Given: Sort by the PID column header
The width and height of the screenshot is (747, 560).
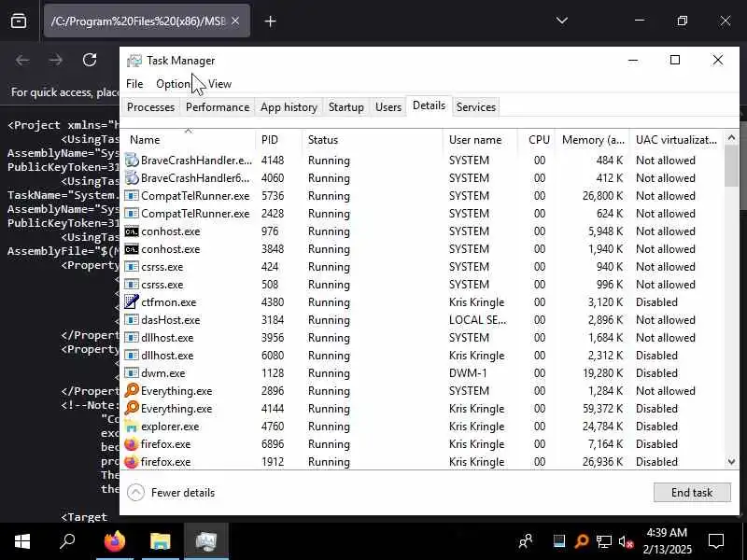Looking at the screenshot, I should coord(278,139).
